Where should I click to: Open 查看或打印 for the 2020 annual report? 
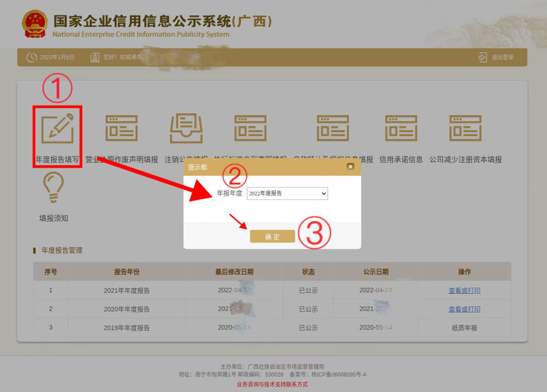pyautogui.click(x=464, y=309)
